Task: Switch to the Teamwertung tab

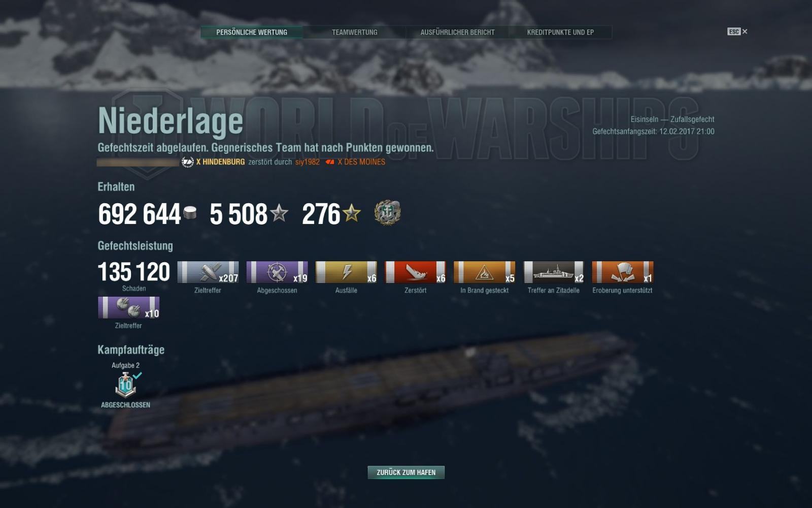Action: click(x=354, y=32)
